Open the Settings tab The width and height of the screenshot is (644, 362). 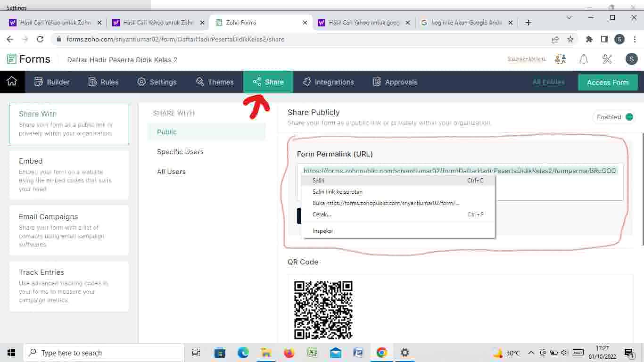click(x=157, y=82)
